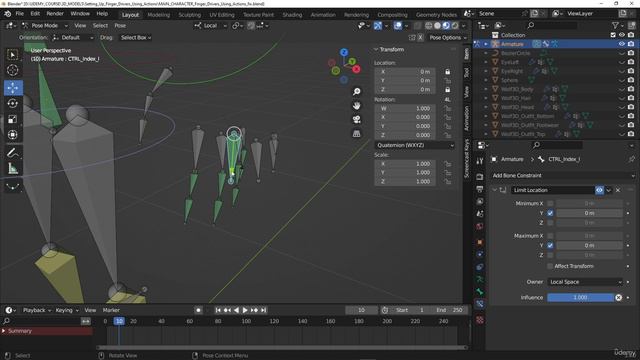
Task: Toggle Minimum Y checkbox
Action: (550, 213)
